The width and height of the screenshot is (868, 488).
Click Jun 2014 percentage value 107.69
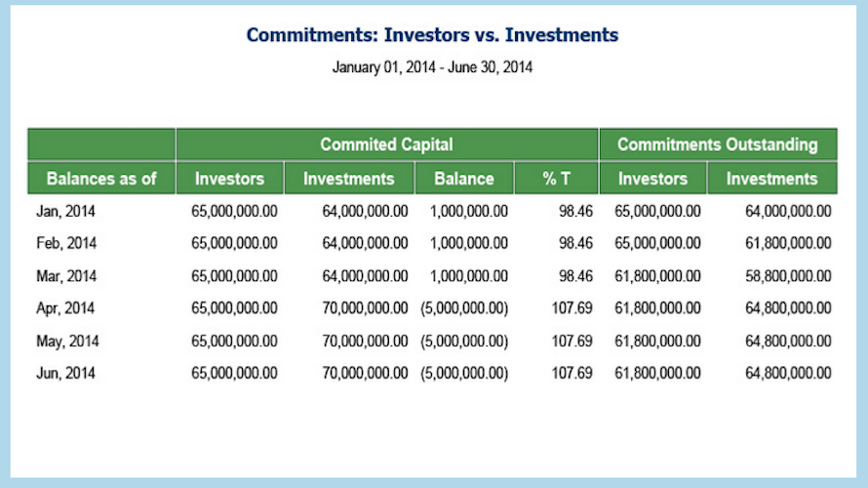click(572, 374)
